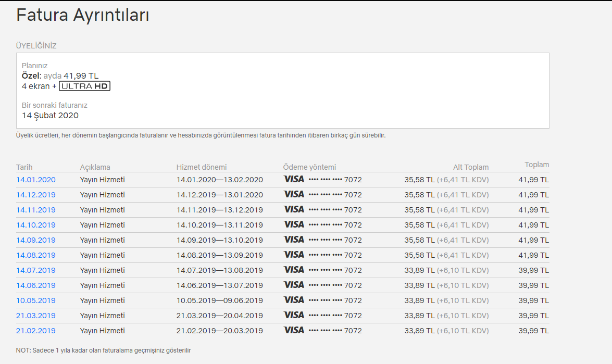Click the VISA logo in the 21.02.2019 row
612x364 pixels.
294,330
